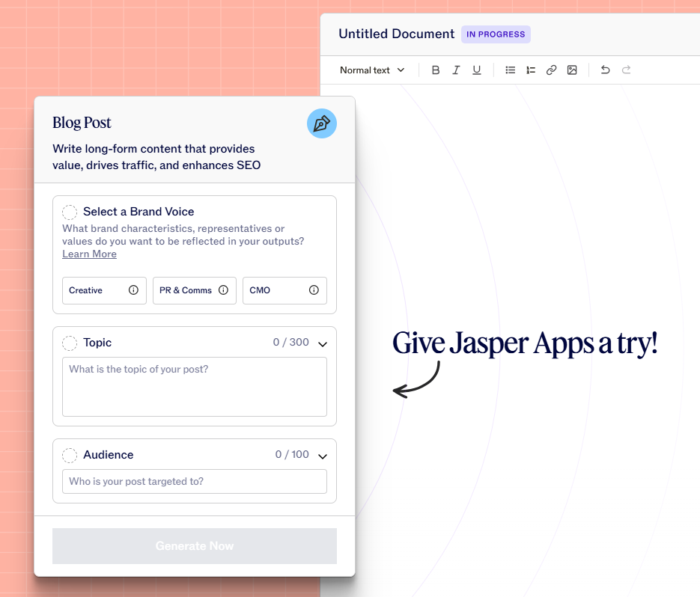700x597 pixels.
Task: Open the Normal text style dropdown
Action: click(x=372, y=70)
